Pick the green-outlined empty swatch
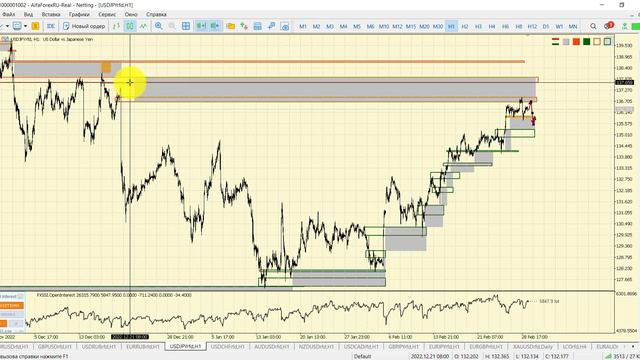Image resolution: width=640 pixels, height=360 pixels. coord(607,42)
